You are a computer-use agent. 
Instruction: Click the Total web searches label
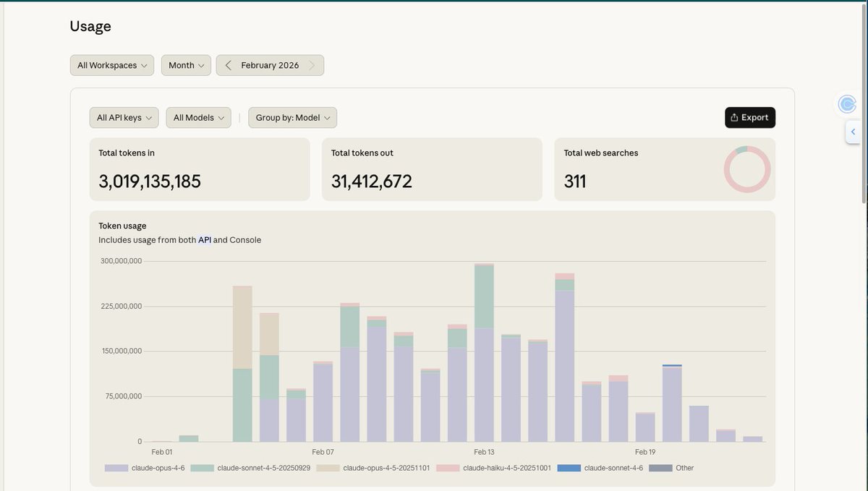click(x=601, y=153)
